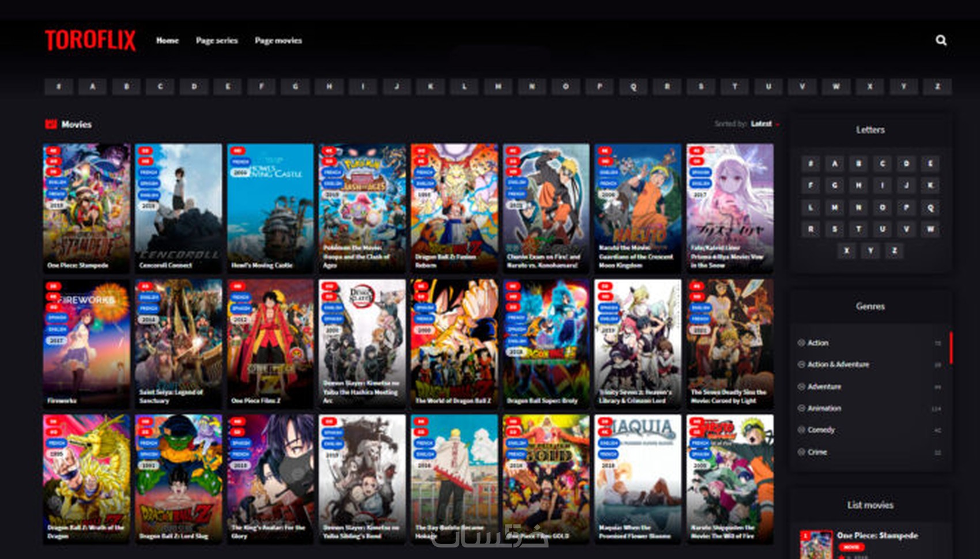
Task: Filter by letter K in top alphabet bar
Action: 431,86
